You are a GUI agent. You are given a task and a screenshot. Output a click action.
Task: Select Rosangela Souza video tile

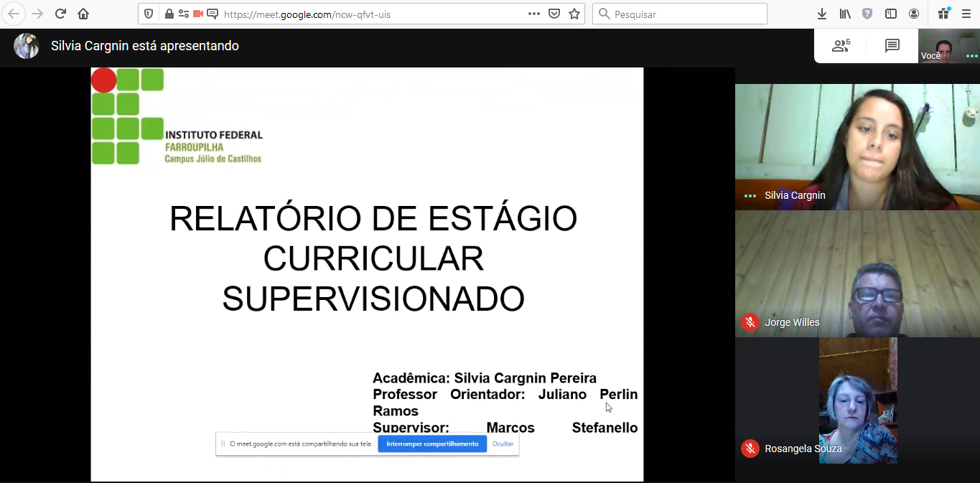point(857,400)
